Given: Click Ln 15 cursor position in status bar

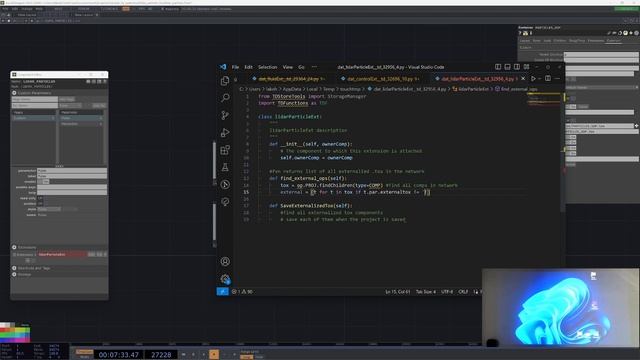Looking at the screenshot, I should click(398, 291).
